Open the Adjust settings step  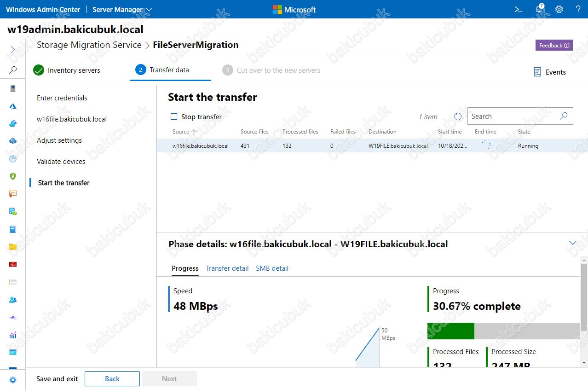click(x=59, y=140)
